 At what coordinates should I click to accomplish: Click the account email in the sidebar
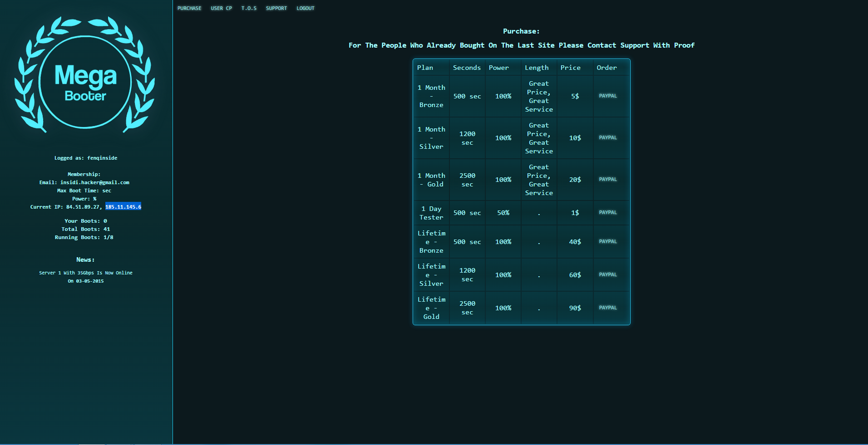coord(94,182)
